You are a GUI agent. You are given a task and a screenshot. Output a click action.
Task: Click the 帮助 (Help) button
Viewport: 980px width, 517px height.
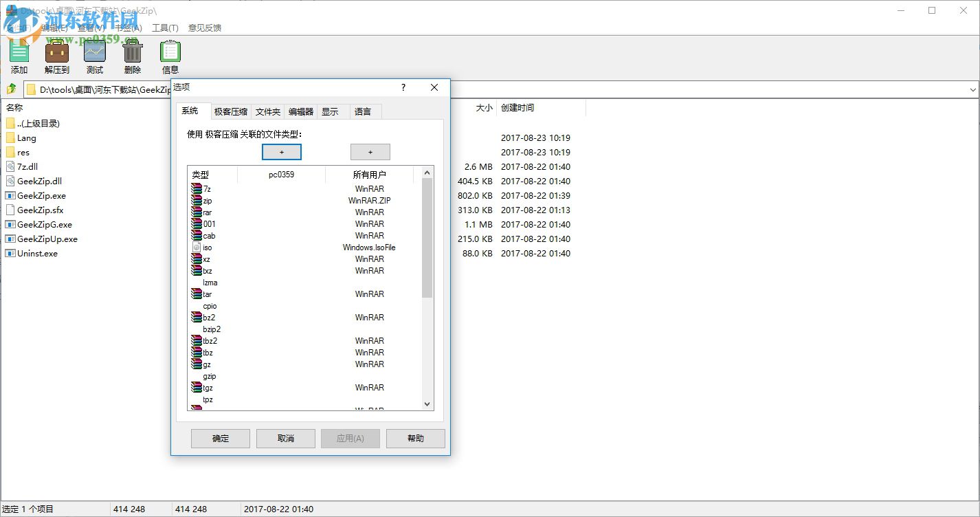point(415,438)
